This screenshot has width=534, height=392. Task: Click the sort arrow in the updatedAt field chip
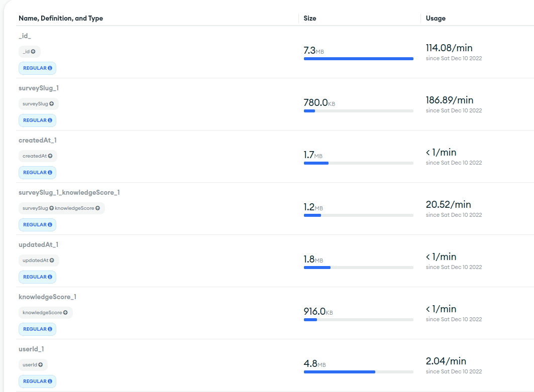52,260
